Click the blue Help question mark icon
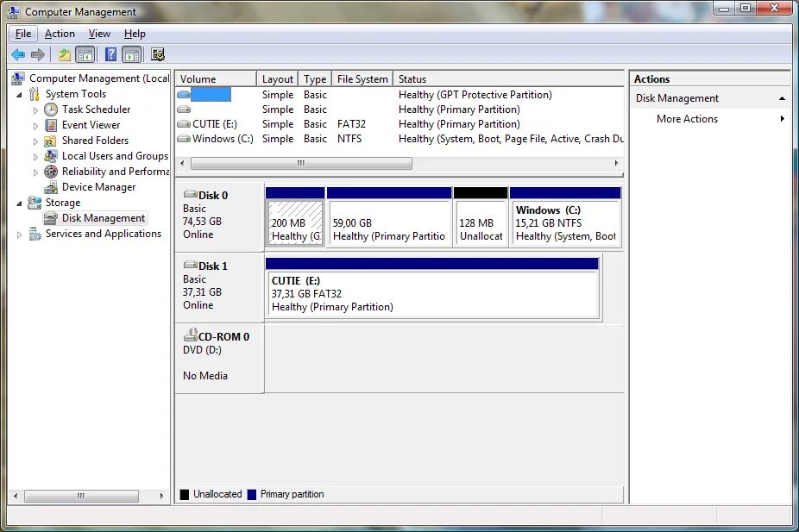Screen dimensions: 799x532 (x=110, y=54)
